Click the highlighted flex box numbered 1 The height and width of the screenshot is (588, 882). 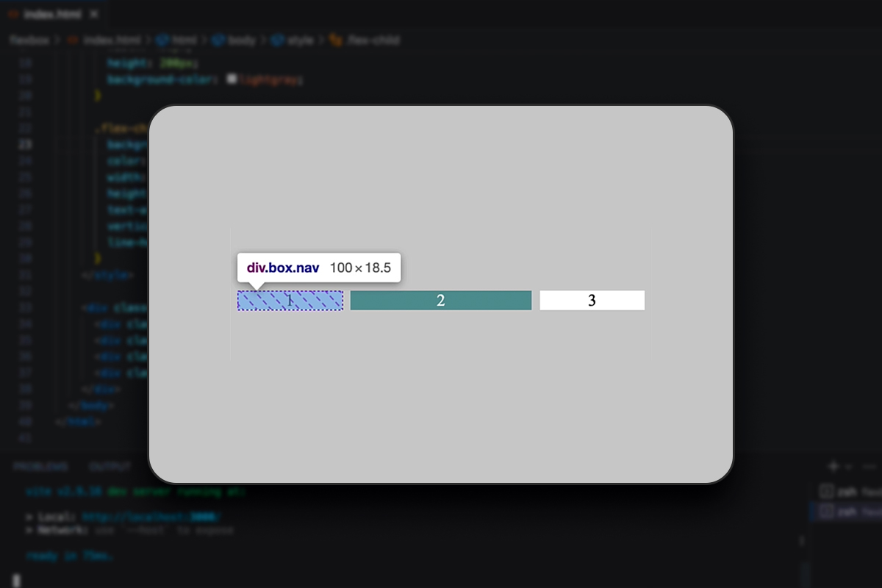point(290,301)
